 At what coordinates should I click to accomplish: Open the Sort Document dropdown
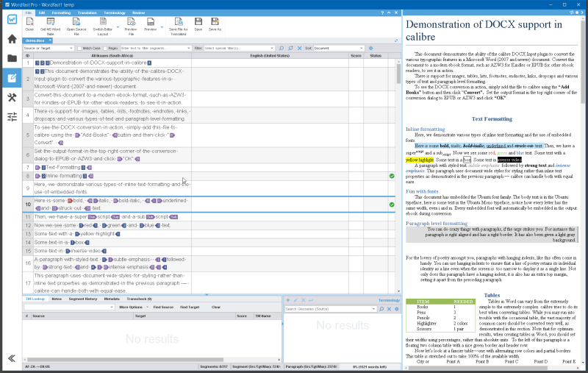pos(338,48)
